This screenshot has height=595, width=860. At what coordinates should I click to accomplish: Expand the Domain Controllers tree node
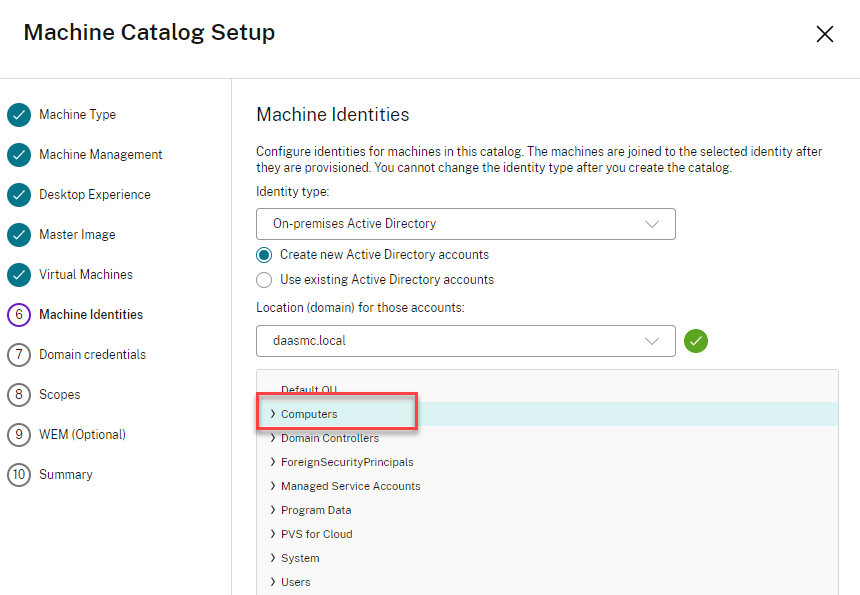[273, 438]
